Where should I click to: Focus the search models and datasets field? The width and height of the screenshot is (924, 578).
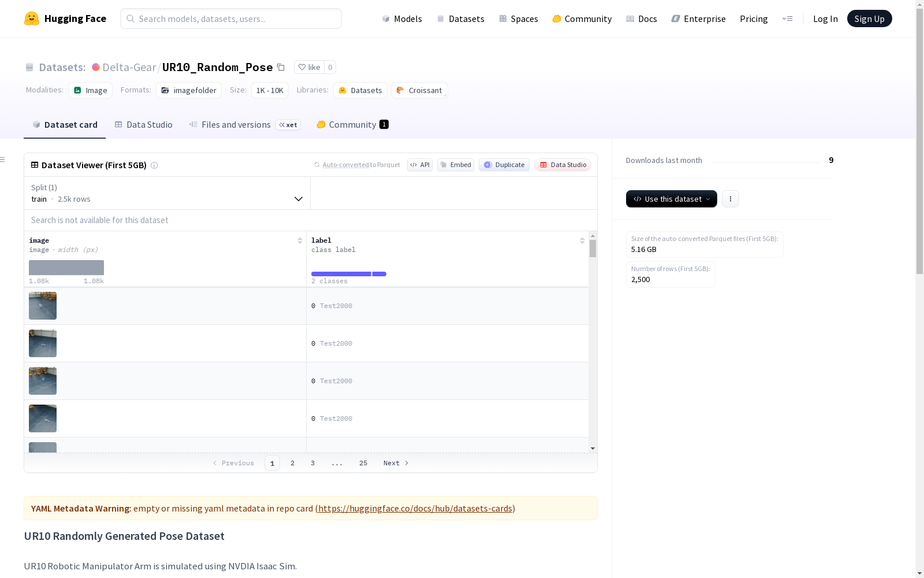coord(231,18)
